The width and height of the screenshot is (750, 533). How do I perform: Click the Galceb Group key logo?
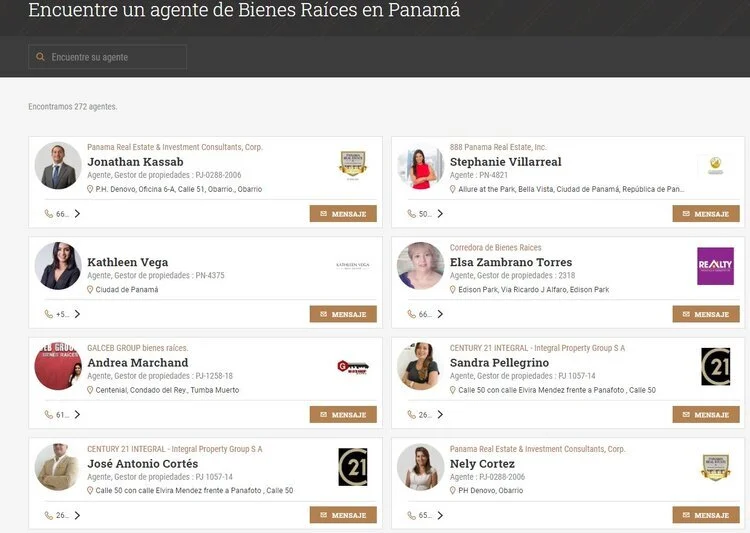[x=353, y=367]
